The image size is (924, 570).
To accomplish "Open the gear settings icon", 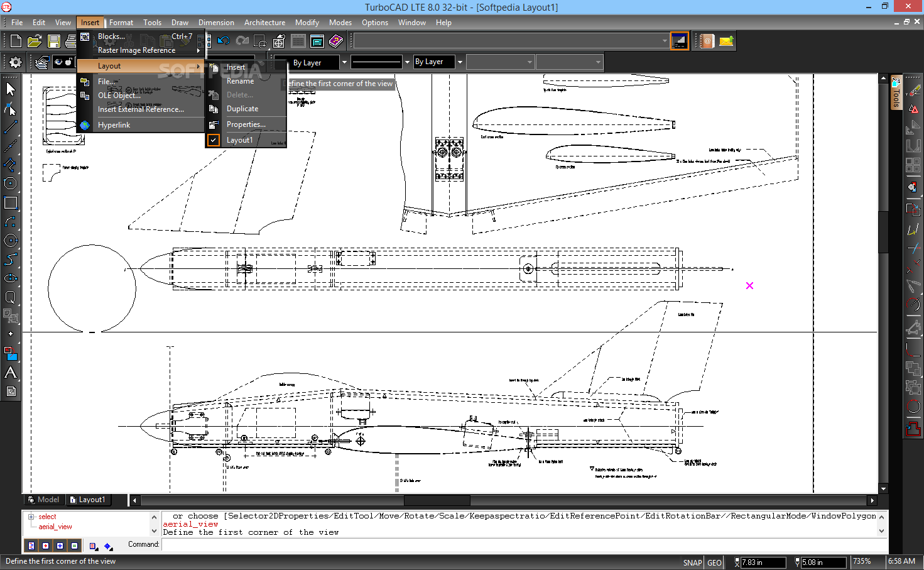I will pos(16,62).
